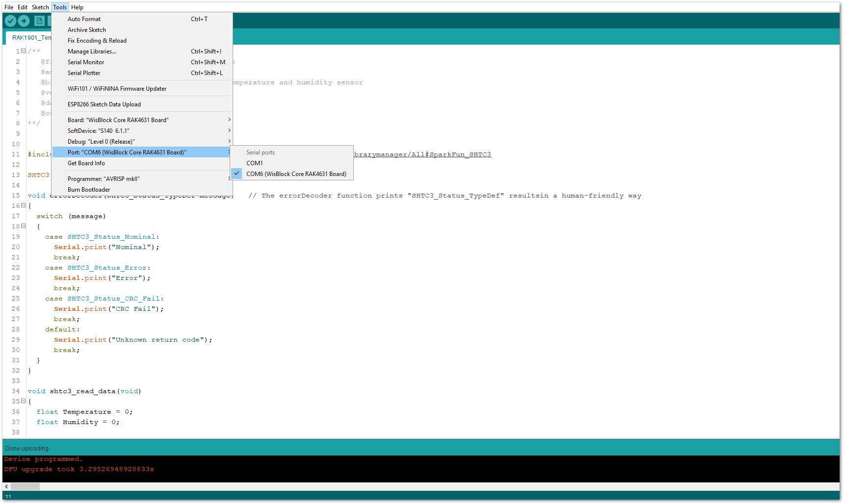Open the Port COM6 submenu

point(142,152)
